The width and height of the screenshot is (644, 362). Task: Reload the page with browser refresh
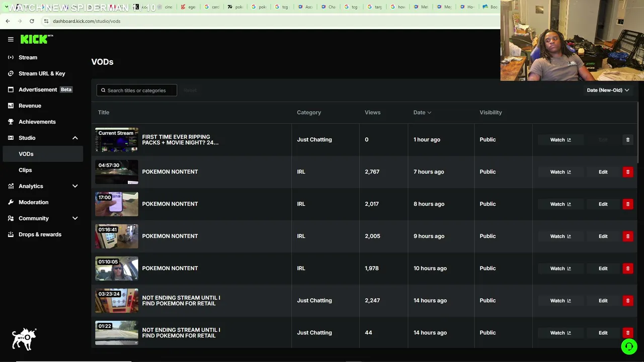[x=32, y=21]
